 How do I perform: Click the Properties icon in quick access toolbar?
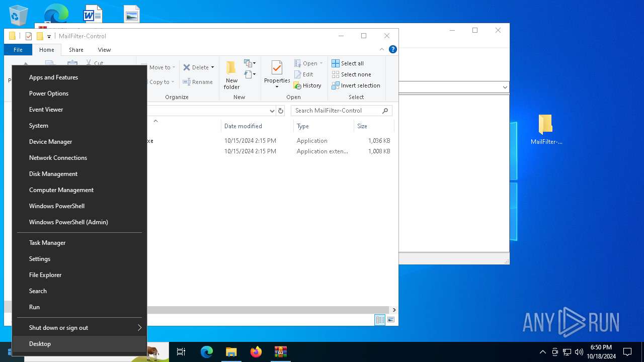(29, 36)
